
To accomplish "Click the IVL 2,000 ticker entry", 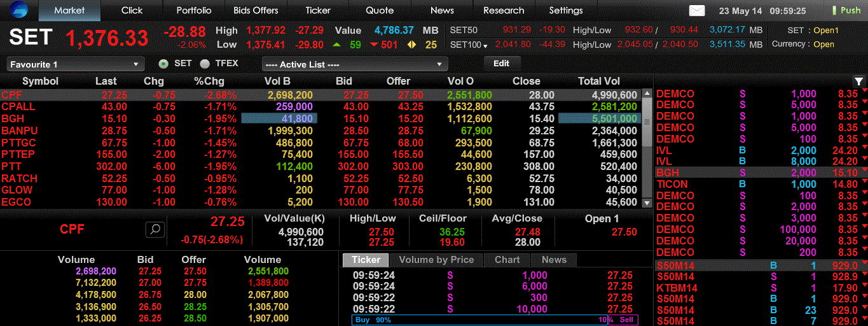I will pyautogui.click(x=761, y=150).
